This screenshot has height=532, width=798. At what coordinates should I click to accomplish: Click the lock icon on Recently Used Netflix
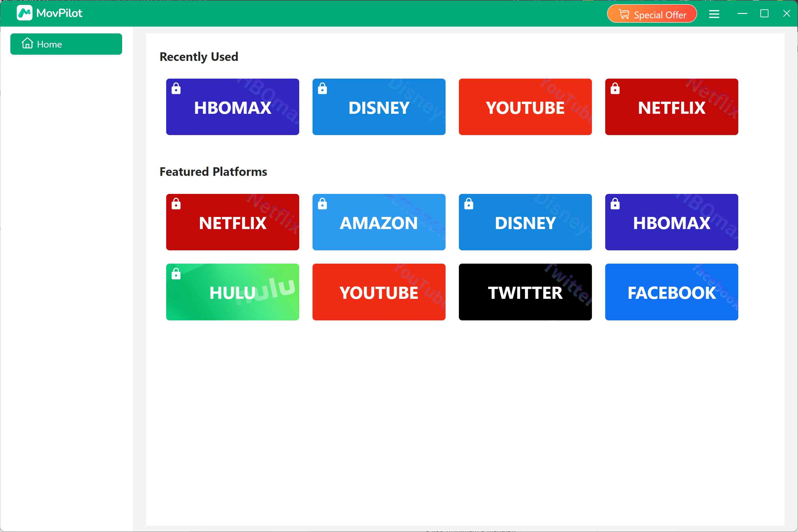coord(615,89)
